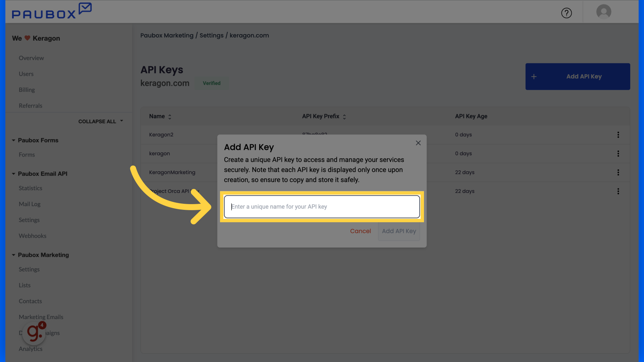
Task: Open Settings under Paubox Email API
Action: coord(29,220)
